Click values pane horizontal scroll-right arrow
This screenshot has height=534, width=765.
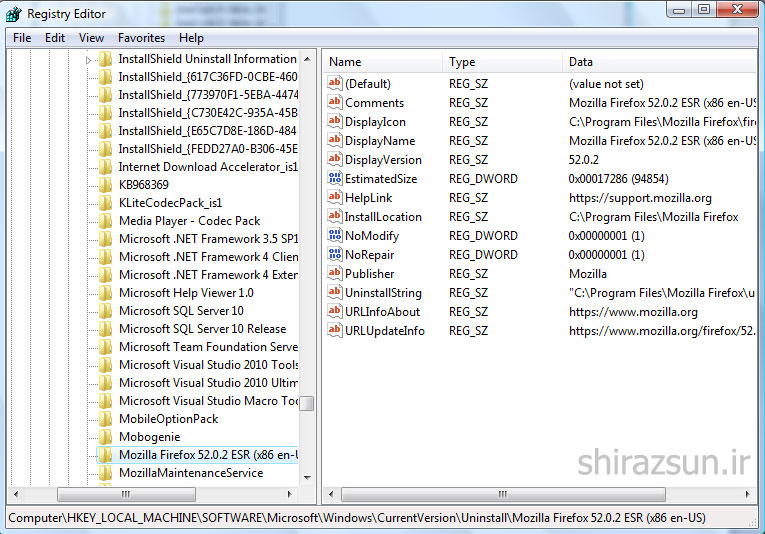click(x=747, y=494)
